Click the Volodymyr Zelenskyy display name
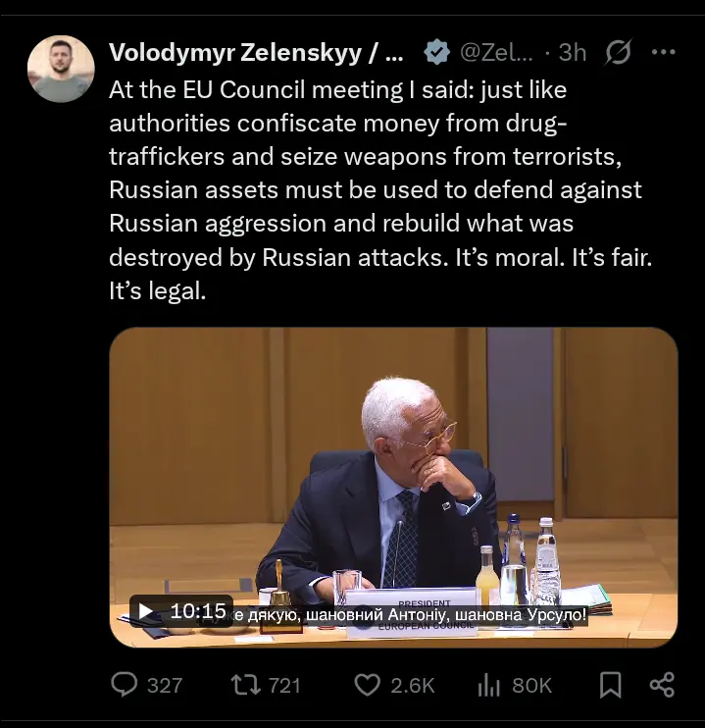Screen dimensions: 705x728 pyautogui.click(x=255, y=52)
